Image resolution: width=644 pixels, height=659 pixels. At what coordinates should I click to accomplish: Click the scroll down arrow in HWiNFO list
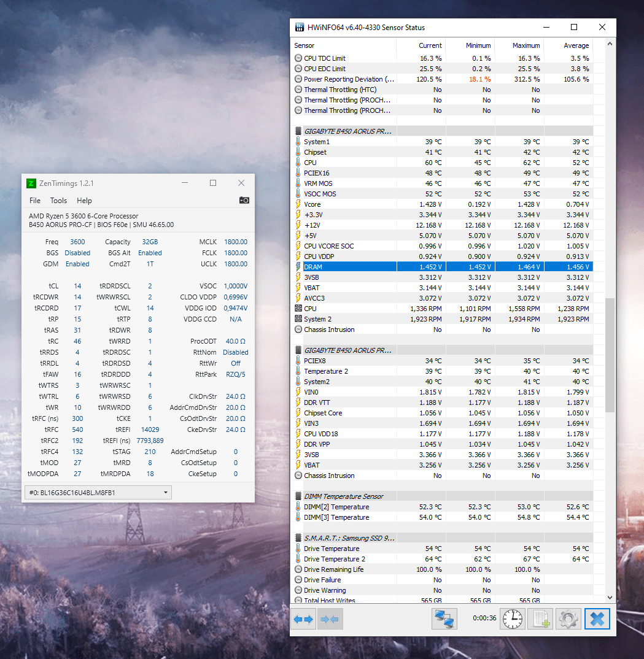point(610,598)
